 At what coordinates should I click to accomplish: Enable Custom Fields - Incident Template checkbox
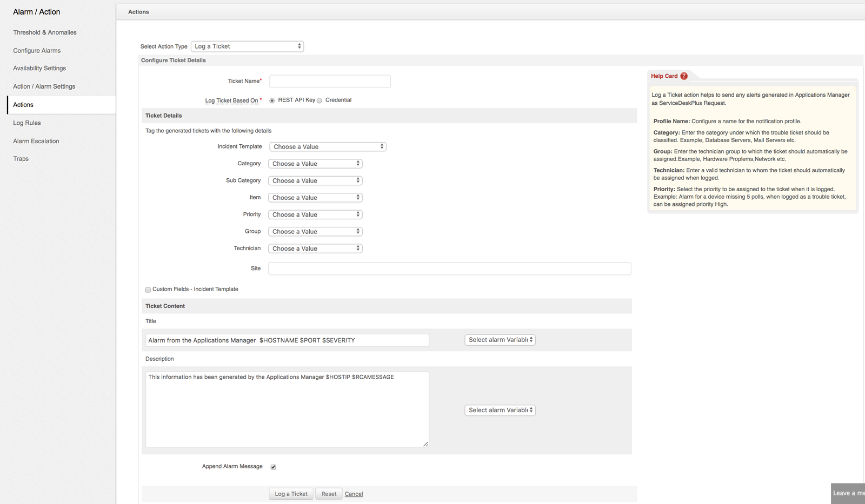[148, 290]
